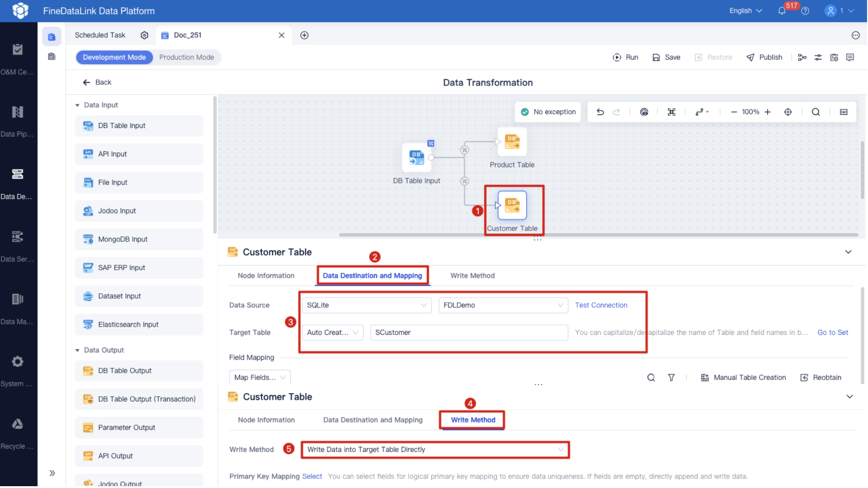Open the Scheduled Task tab
868x488 pixels.
100,35
